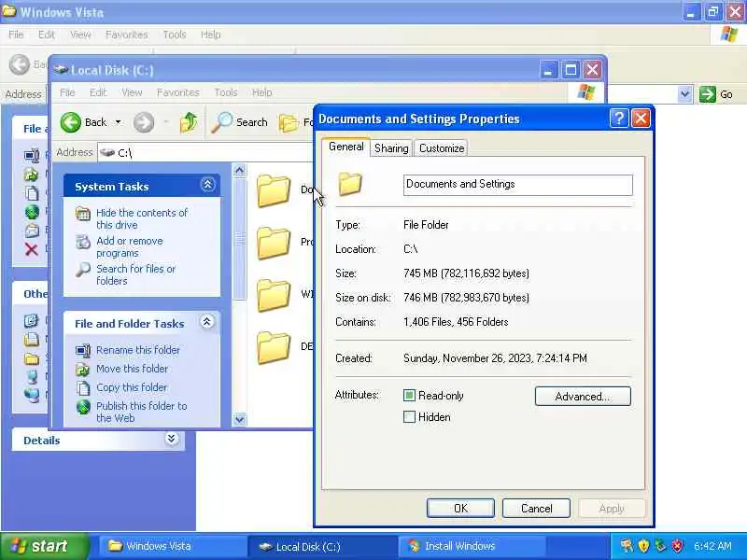Expand the Details panel
Screen dimensions: 747x560
coord(172,439)
